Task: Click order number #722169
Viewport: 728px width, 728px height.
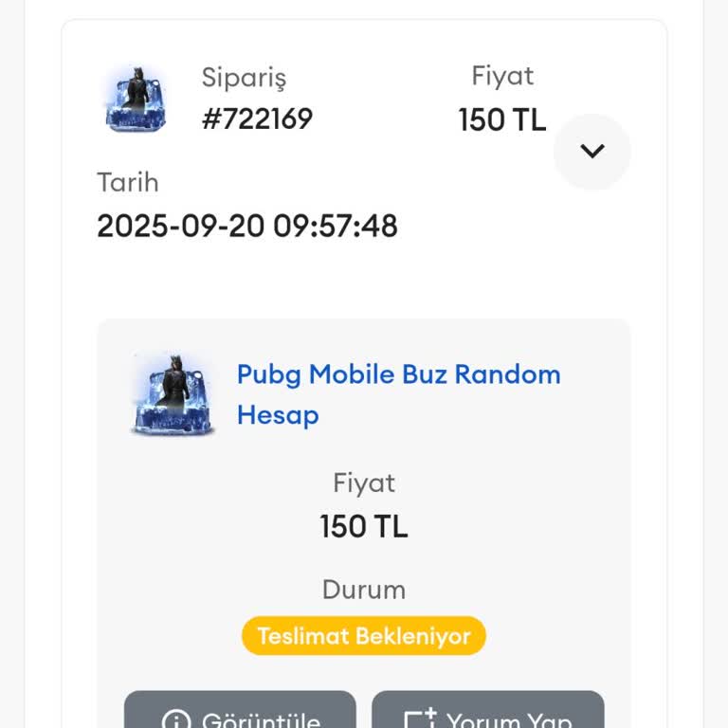Action: point(257,118)
